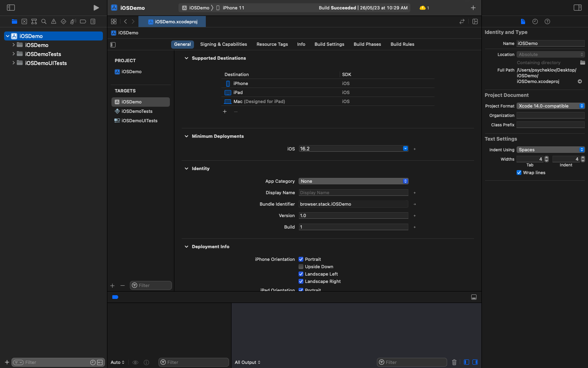The height and width of the screenshot is (368, 588).
Task: Open the Report navigator list icon
Action: point(93,21)
